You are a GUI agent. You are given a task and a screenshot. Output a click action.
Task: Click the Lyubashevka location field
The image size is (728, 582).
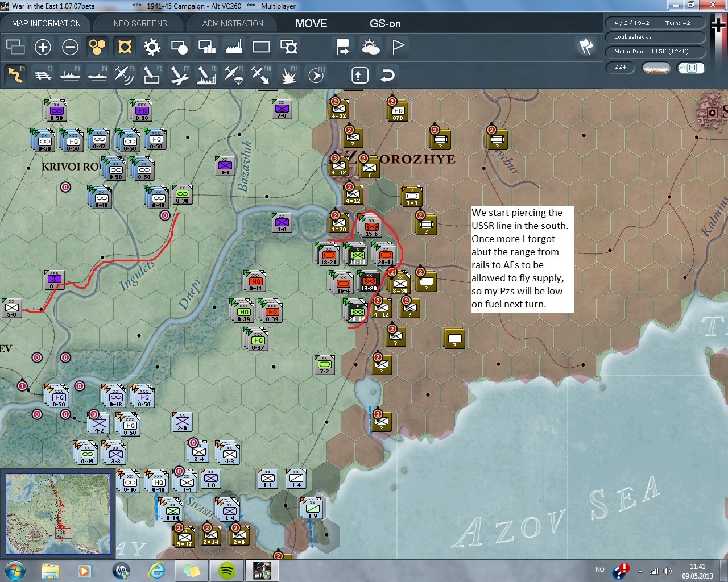pos(655,37)
